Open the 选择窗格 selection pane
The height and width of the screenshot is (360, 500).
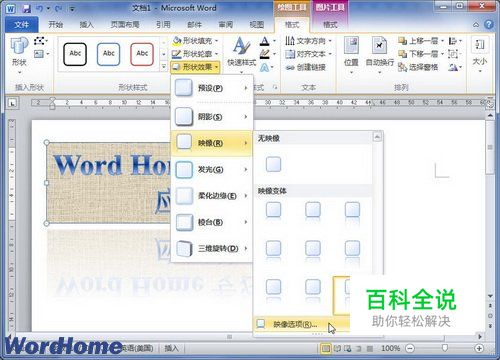(x=418, y=67)
